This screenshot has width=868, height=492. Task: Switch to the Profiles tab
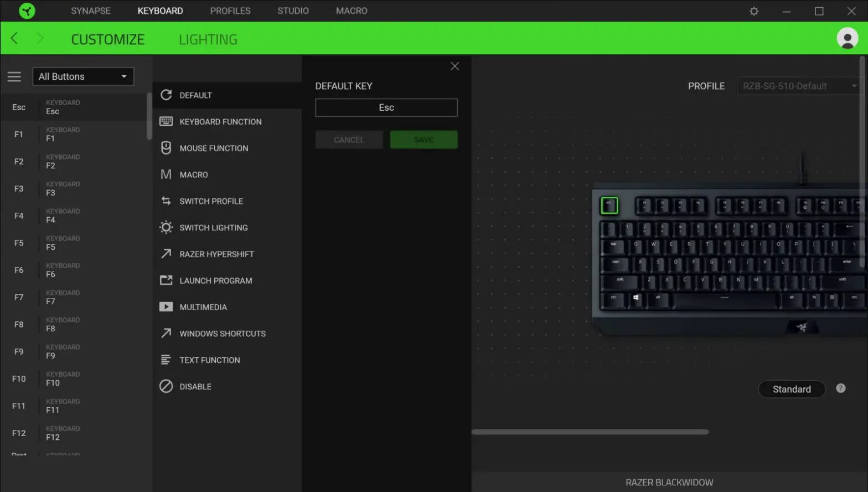pyautogui.click(x=230, y=11)
